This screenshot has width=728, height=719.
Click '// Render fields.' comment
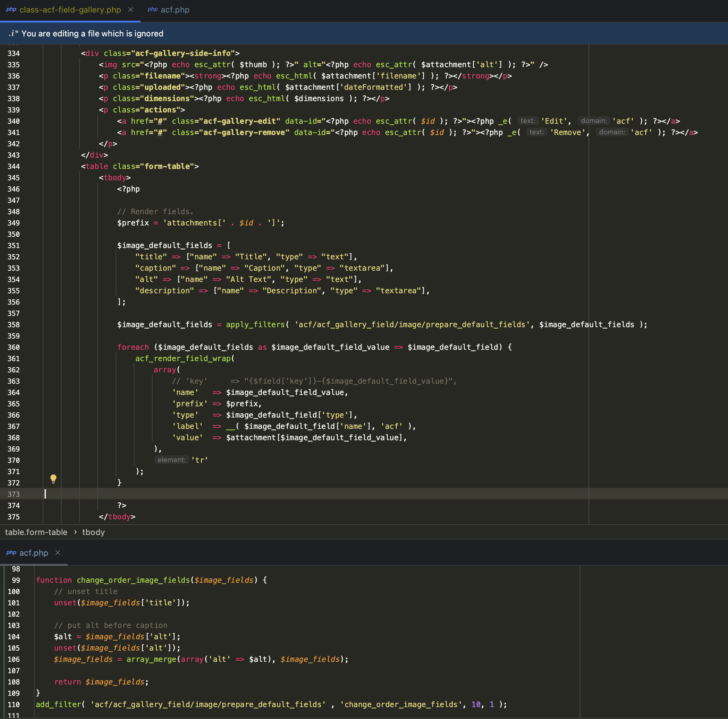tap(155, 212)
